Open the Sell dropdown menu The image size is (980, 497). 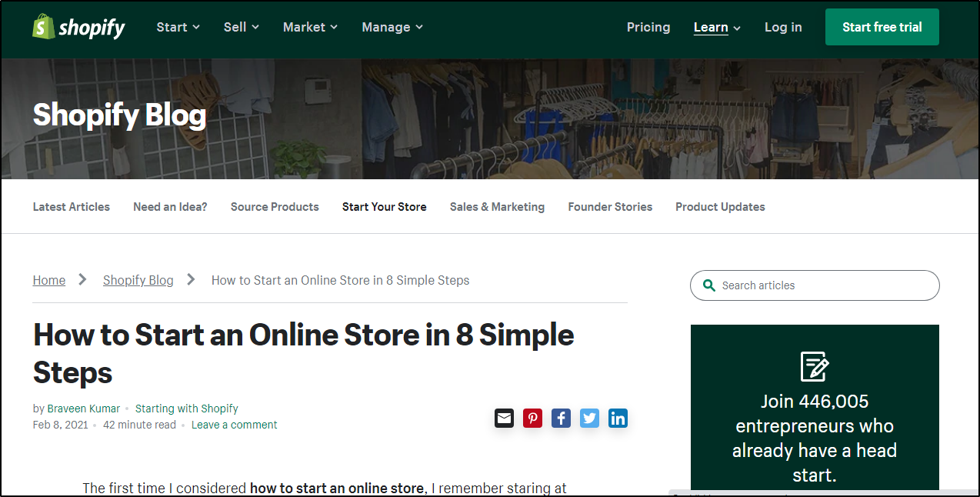tap(241, 27)
